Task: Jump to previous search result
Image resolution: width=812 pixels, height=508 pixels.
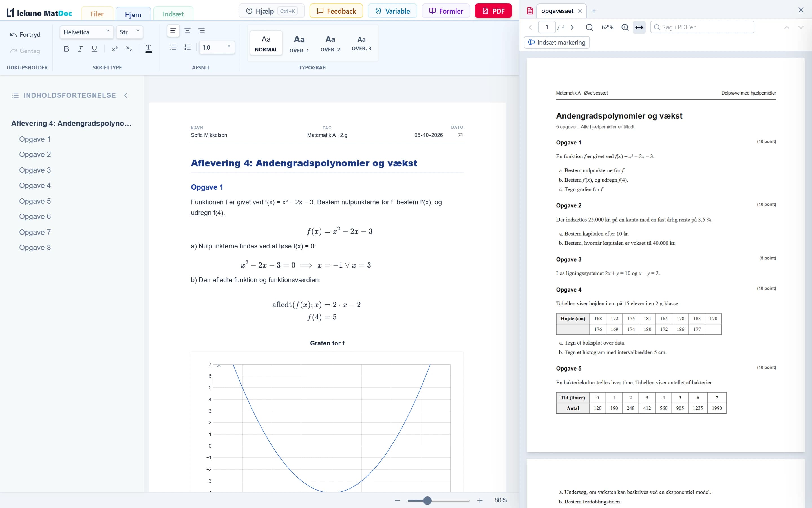Action: click(x=787, y=27)
